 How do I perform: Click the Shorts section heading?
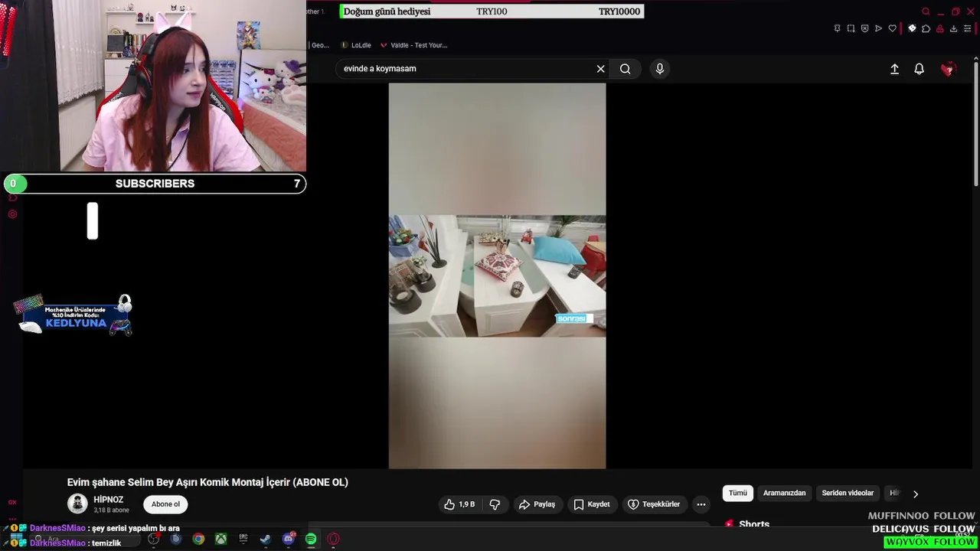tap(754, 524)
